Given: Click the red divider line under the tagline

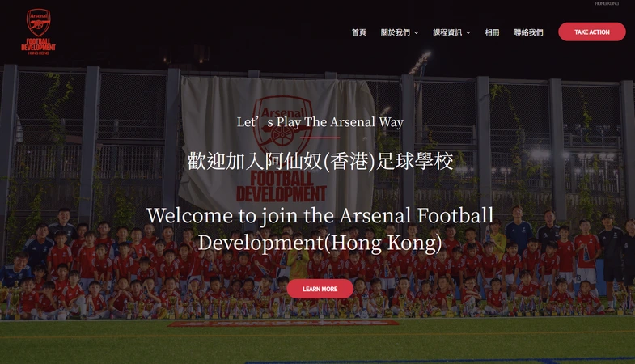Looking at the screenshot, I should click(320, 138).
